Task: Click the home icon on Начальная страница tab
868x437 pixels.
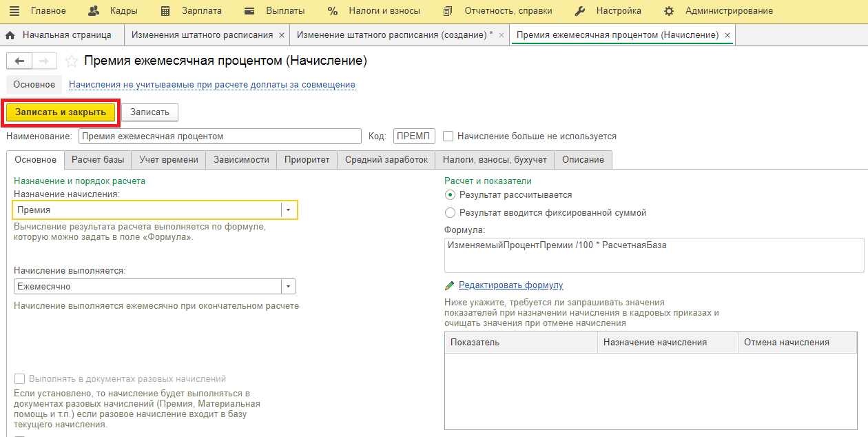Action: pyautogui.click(x=10, y=35)
